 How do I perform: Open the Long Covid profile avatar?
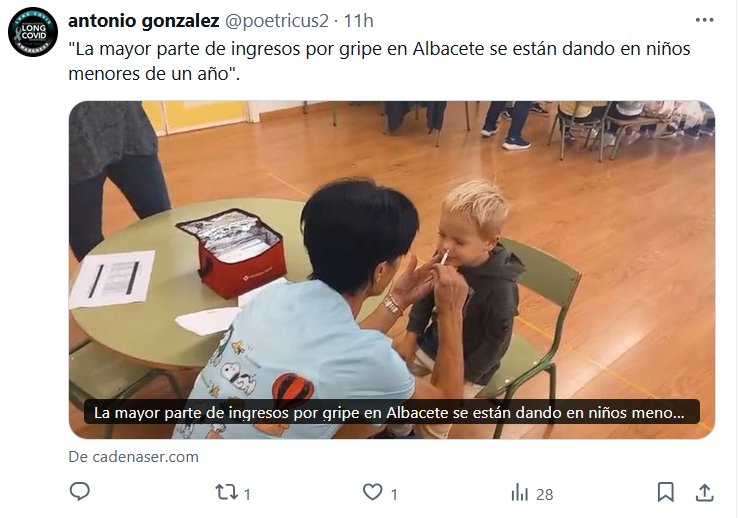[33, 32]
